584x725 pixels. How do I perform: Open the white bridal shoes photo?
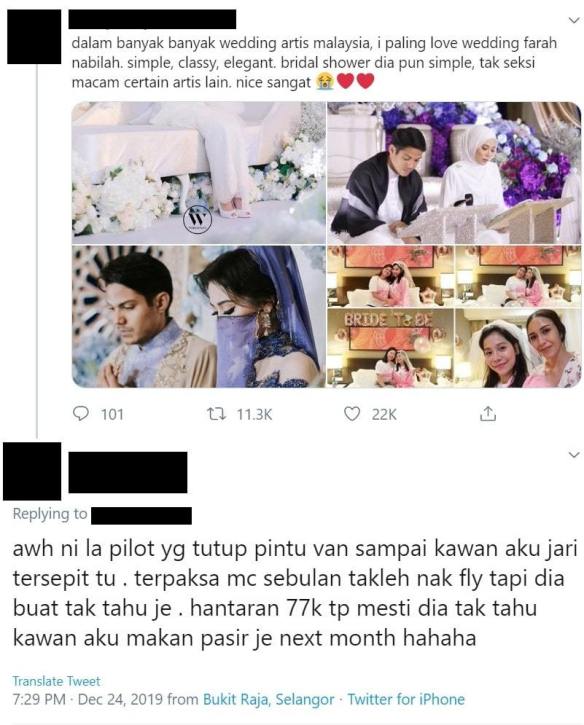pyautogui.click(x=198, y=172)
